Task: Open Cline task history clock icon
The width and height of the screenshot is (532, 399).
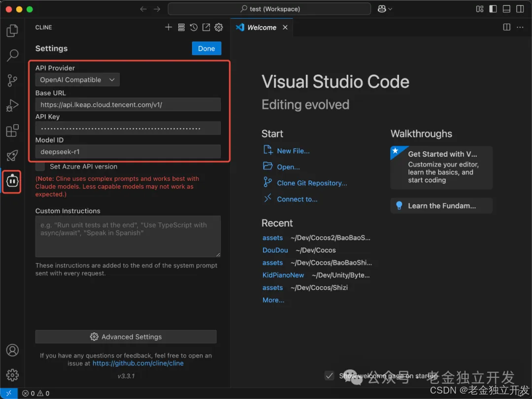Action: 194,27
